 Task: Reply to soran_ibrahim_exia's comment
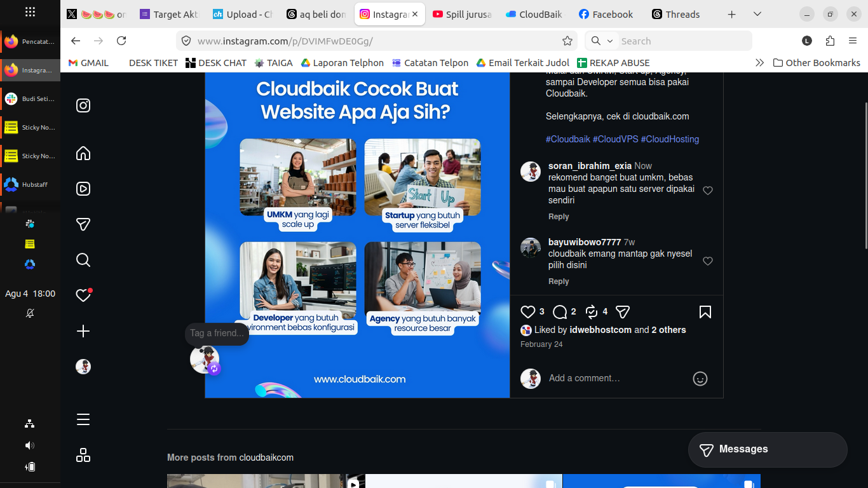pyautogui.click(x=559, y=217)
